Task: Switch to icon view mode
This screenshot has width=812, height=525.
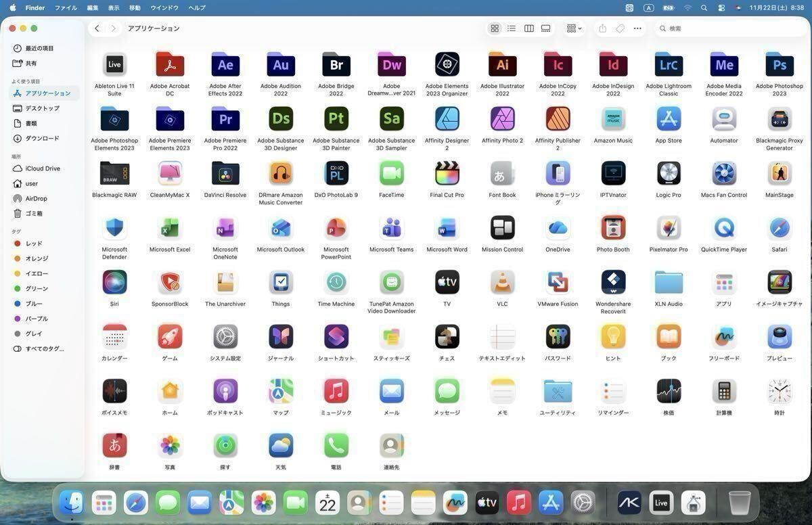Action: (495, 28)
